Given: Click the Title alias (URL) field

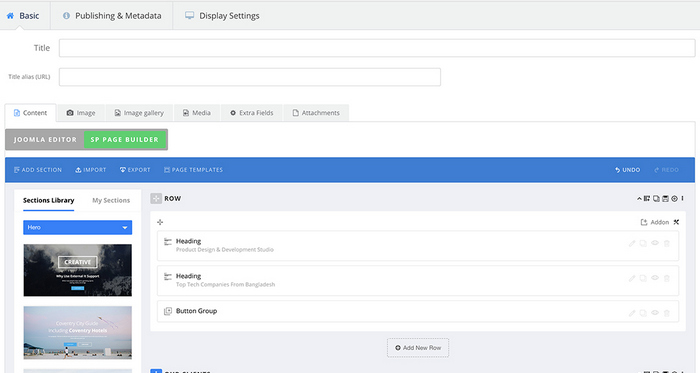Looking at the screenshot, I should [x=250, y=77].
